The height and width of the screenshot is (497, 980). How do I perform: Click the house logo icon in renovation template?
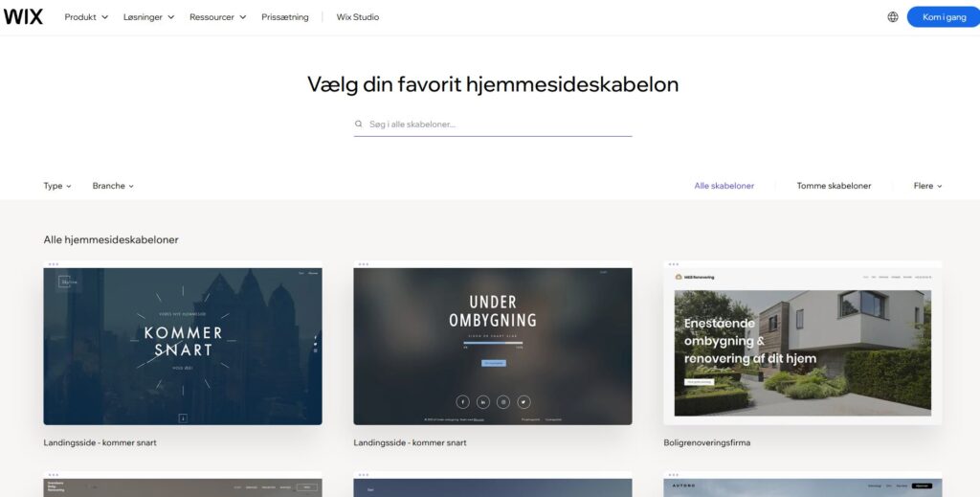[x=679, y=277]
